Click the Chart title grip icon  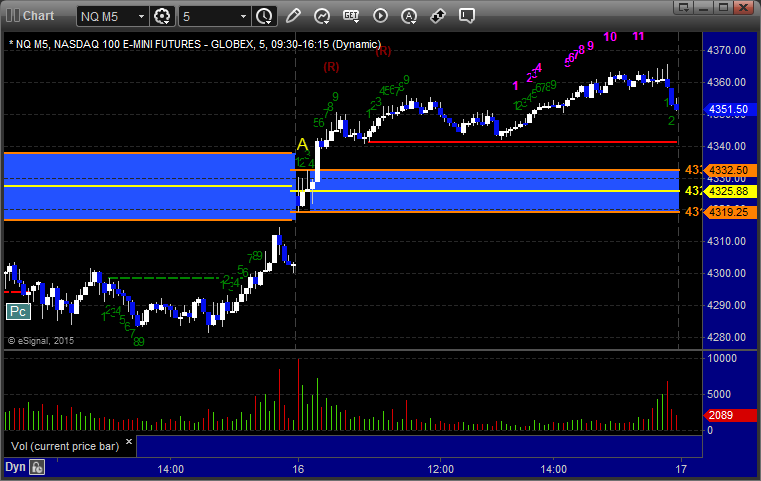pyautogui.click(x=13, y=16)
